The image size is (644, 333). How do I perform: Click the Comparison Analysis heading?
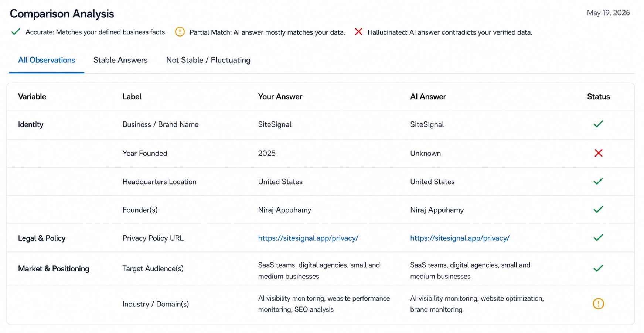(62, 14)
